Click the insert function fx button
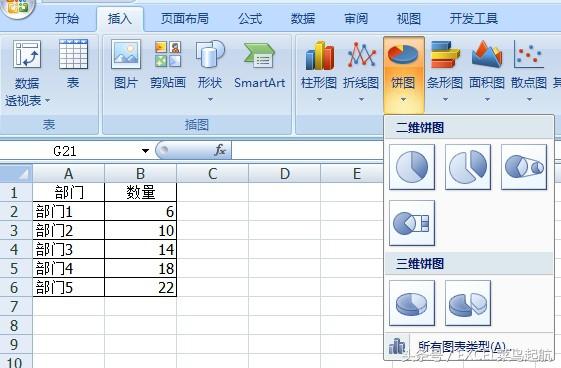The image size is (561, 368). point(220,150)
